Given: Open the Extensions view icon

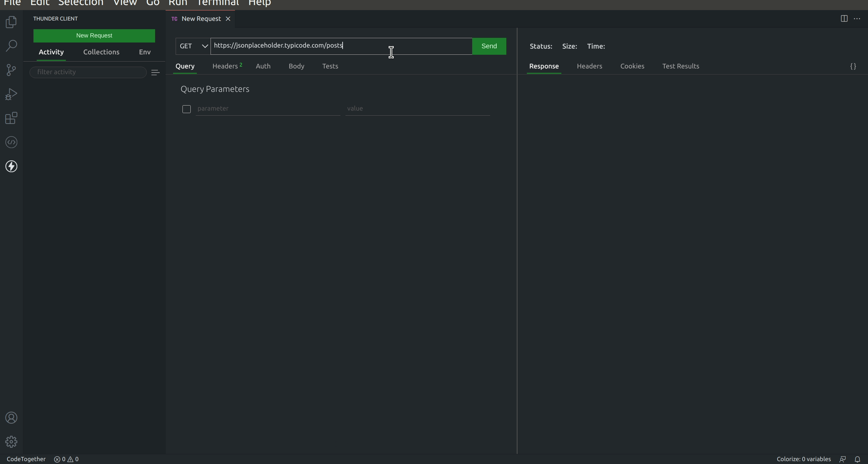Looking at the screenshot, I should pyautogui.click(x=12, y=118).
